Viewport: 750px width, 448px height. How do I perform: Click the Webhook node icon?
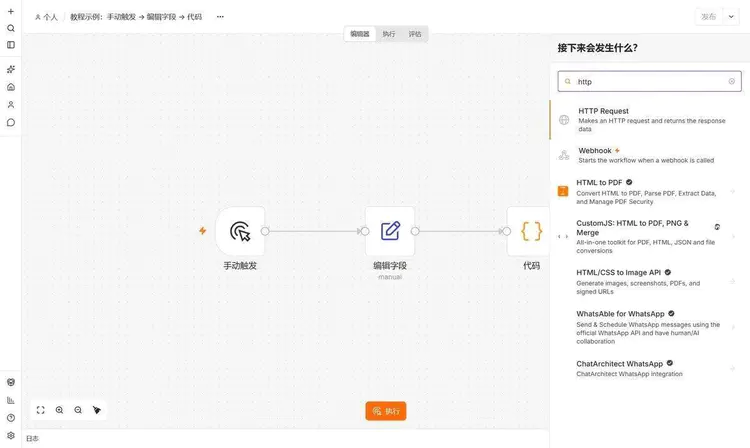(564, 155)
